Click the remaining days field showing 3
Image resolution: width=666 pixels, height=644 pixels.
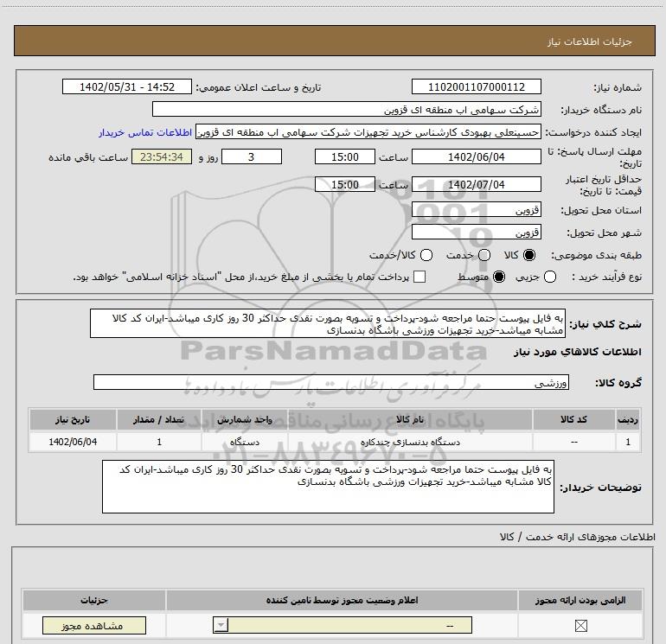252,156
